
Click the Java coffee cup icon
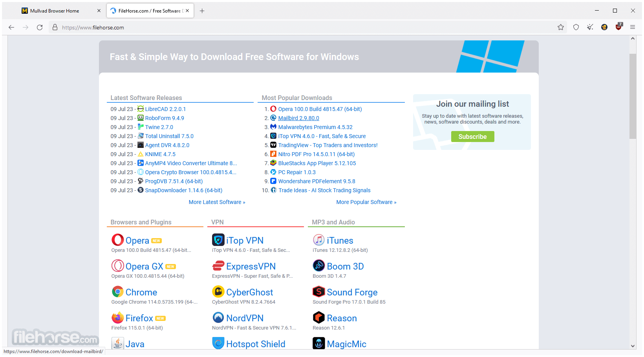(118, 343)
